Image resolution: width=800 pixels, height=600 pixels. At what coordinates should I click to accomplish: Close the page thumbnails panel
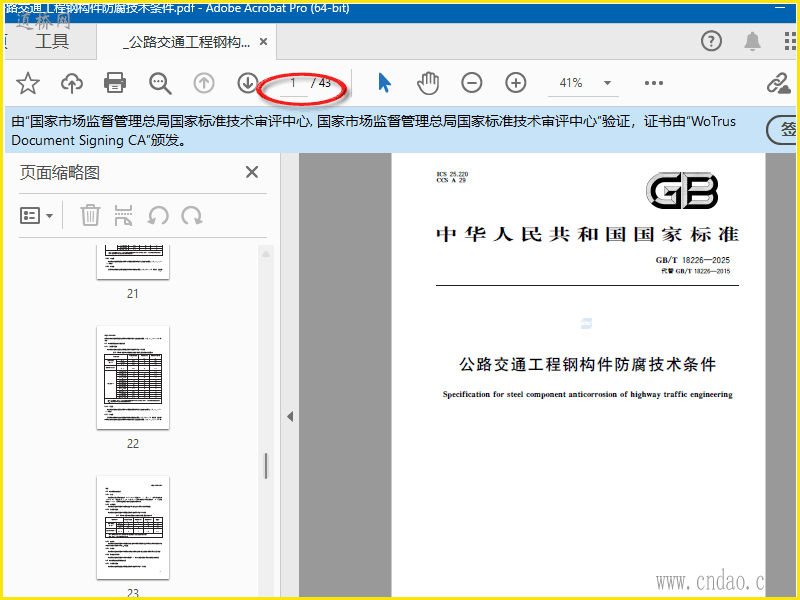tap(252, 172)
